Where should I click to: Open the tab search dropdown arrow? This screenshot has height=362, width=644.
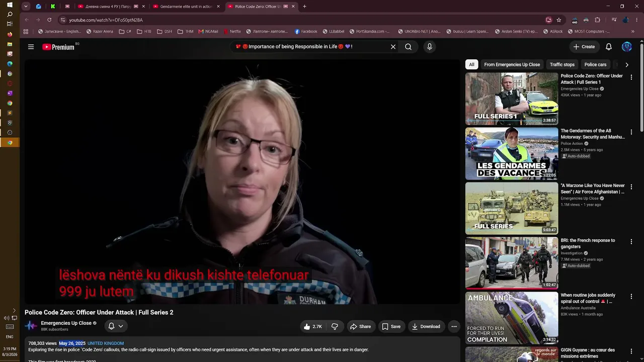pos(26,7)
